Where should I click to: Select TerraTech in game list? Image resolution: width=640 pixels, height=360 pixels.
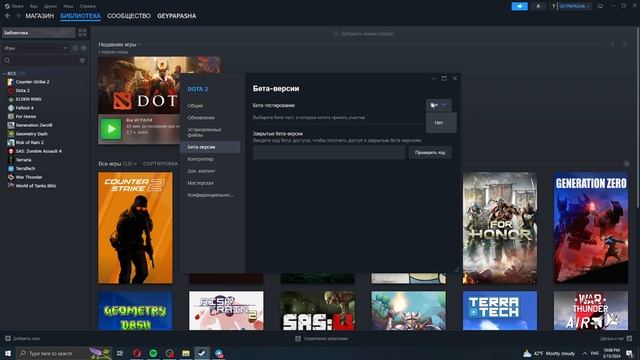[25, 169]
